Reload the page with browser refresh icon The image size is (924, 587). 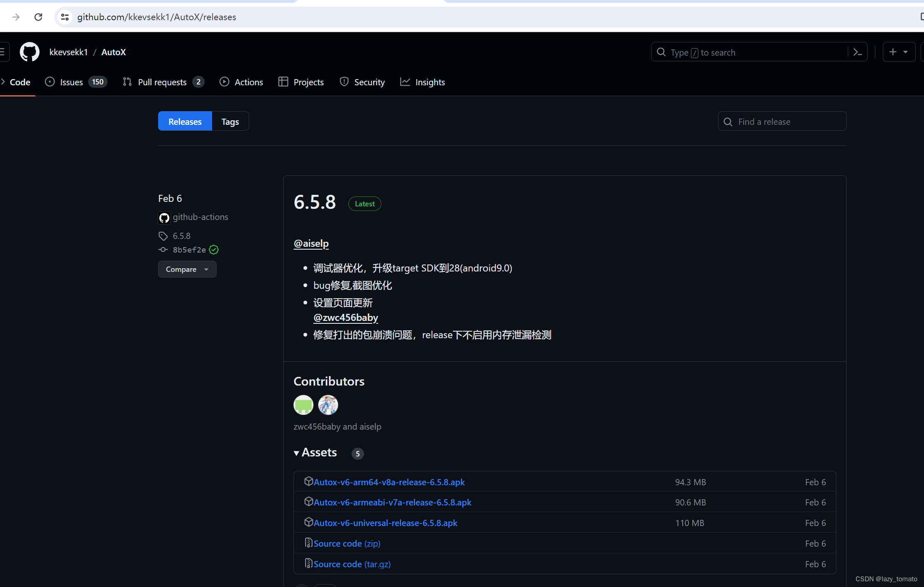38,17
